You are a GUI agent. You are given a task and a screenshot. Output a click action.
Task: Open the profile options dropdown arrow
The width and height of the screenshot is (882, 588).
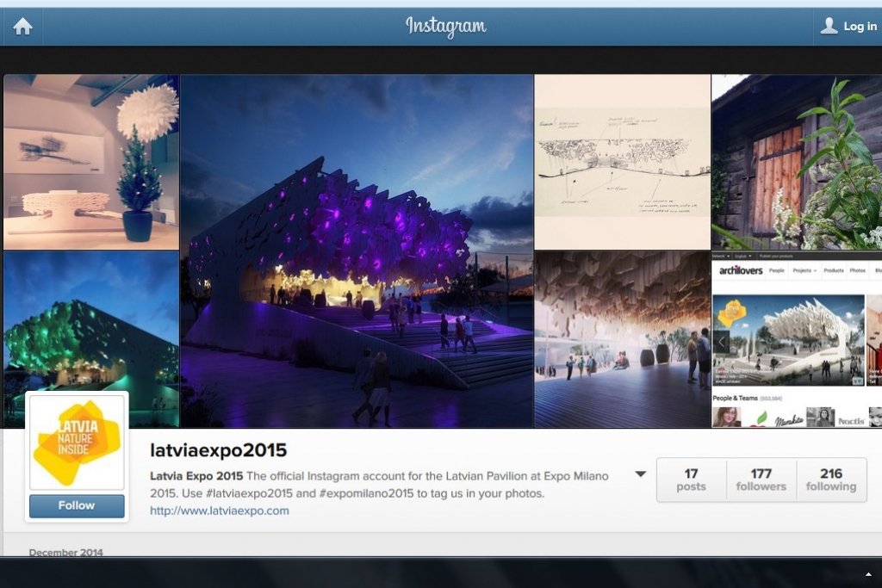pos(640,474)
